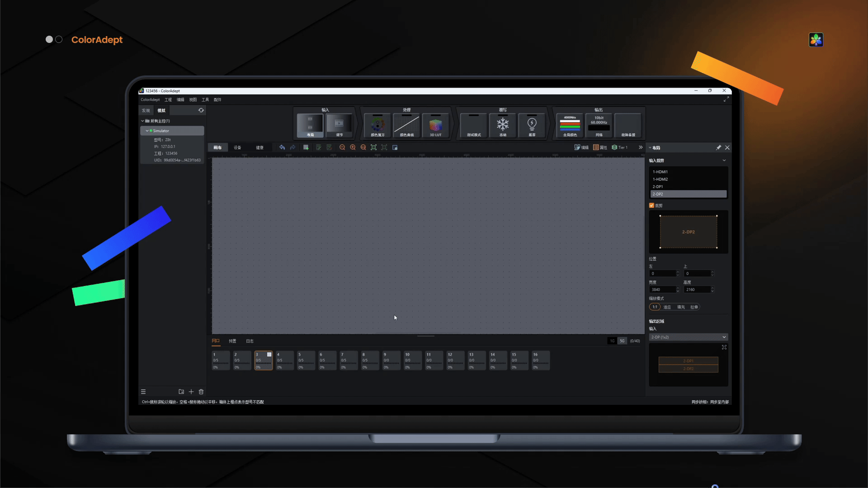Toggle fullscreen with the expand arrows icon
Viewport: 868px width, 488px height.
(x=726, y=99)
